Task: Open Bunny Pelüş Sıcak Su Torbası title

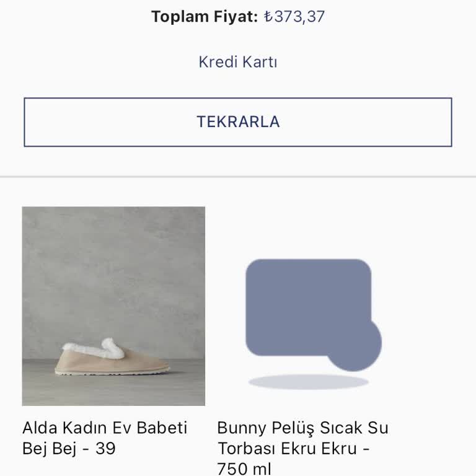Action: click(x=302, y=428)
